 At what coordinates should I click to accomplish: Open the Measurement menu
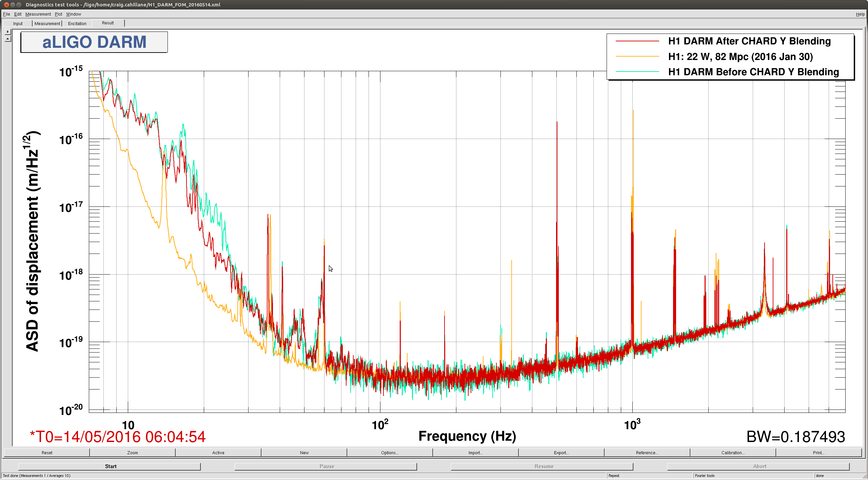[x=38, y=14]
